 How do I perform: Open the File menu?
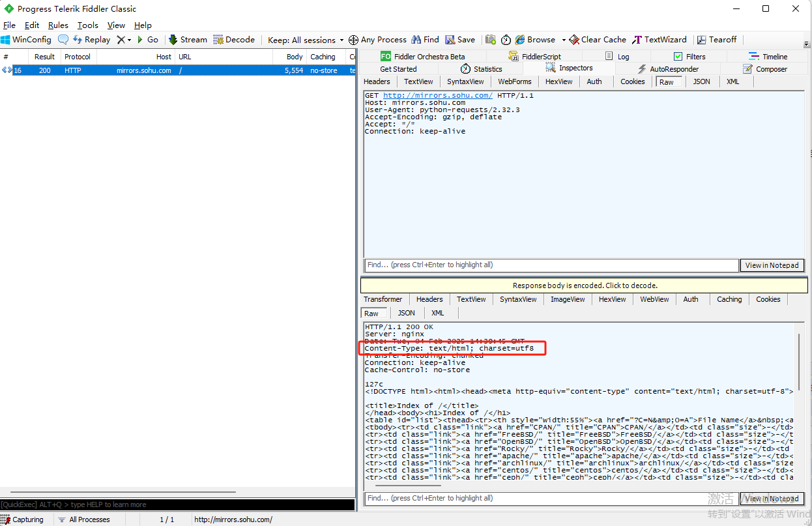point(9,25)
